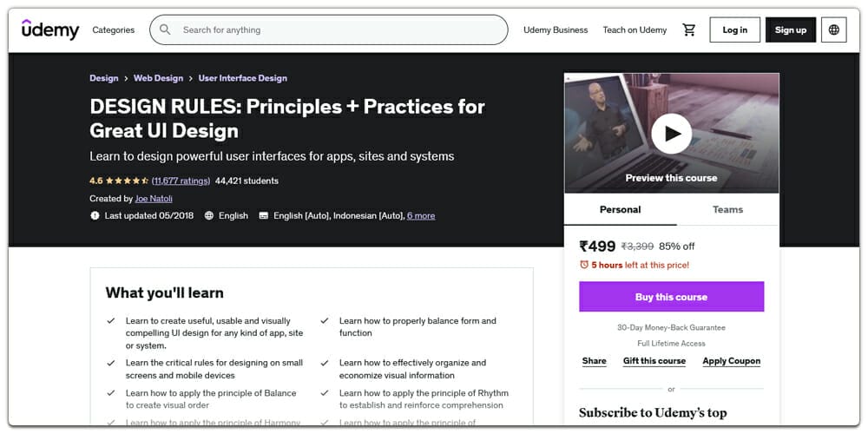Open the language globe button
The height and width of the screenshot is (434, 868).
833,30
